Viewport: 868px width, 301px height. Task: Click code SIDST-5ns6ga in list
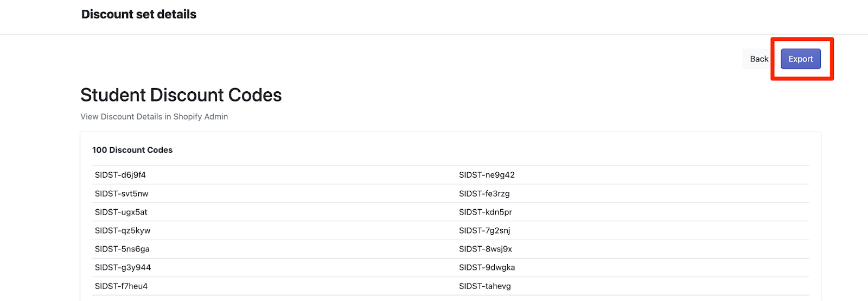click(x=122, y=249)
